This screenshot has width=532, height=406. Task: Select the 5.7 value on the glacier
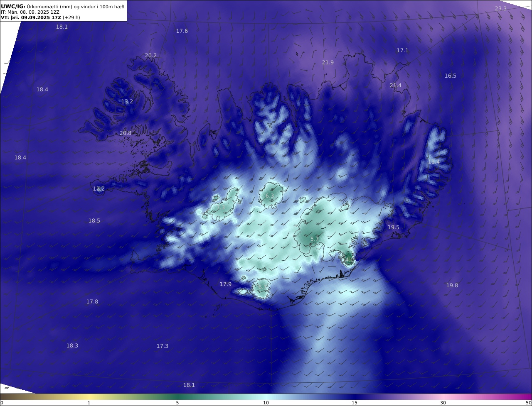(x=315, y=239)
